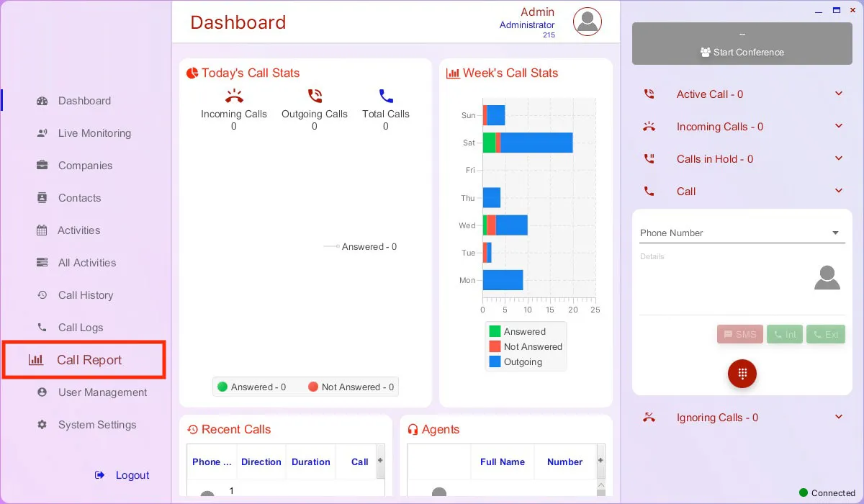The width and height of the screenshot is (864, 504).
Task: Select User Management in sidebar
Action: click(x=102, y=392)
